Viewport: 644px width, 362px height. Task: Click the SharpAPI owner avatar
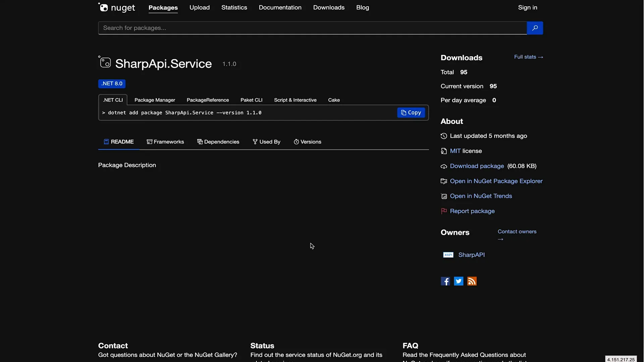click(x=448, y=255)
